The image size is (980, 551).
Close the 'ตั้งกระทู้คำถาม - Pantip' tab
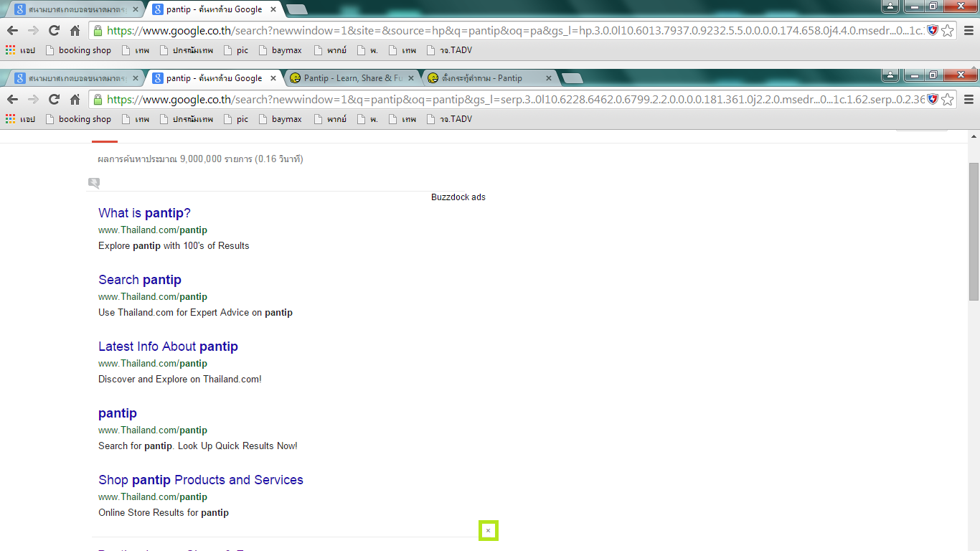[x=549, y=78]
